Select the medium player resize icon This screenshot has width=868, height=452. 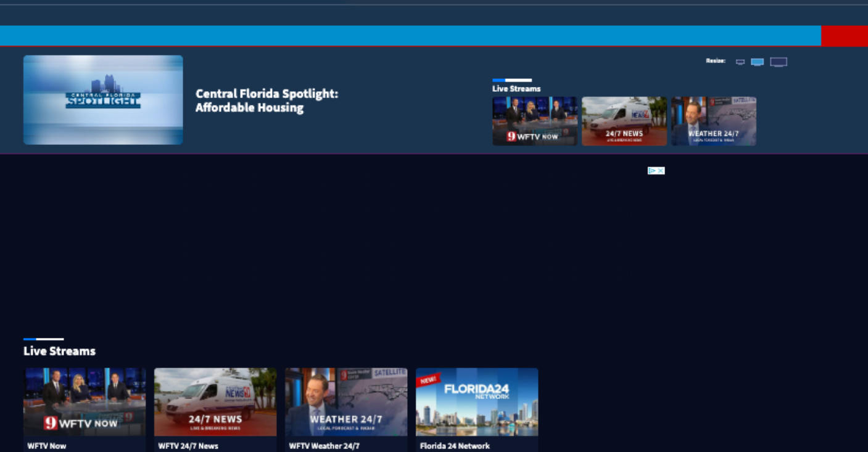(758, 62)
